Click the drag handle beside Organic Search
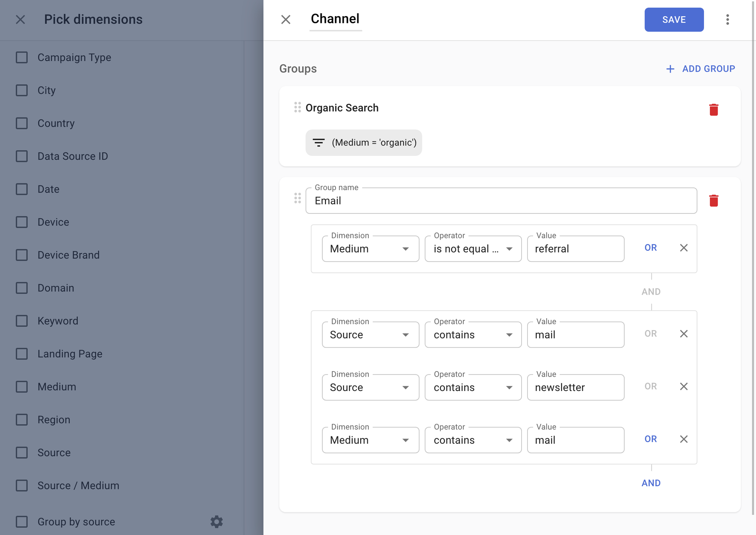Image resolution: width=756 pixels, height=535 pixels. coord(298,107)
